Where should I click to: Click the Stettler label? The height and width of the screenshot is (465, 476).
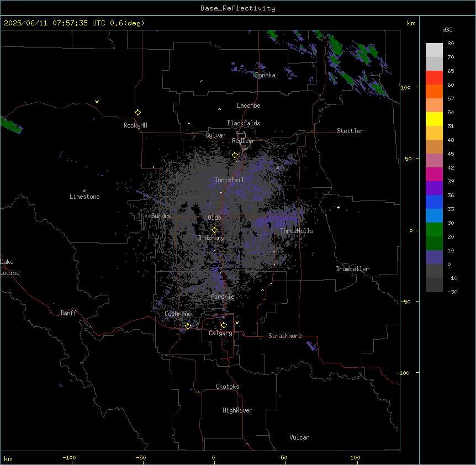[350, 131]
